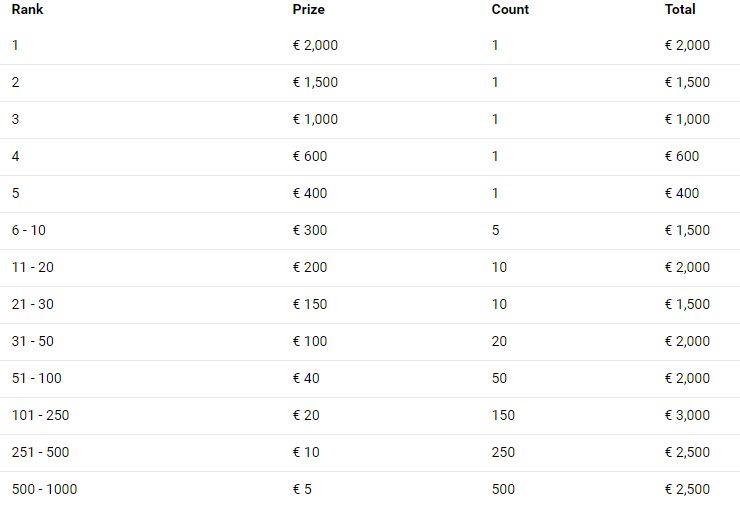Viewport: 740px width, 507px height.
Task: Select the 31 - 50 rank cell
Action: coord(33,341)
